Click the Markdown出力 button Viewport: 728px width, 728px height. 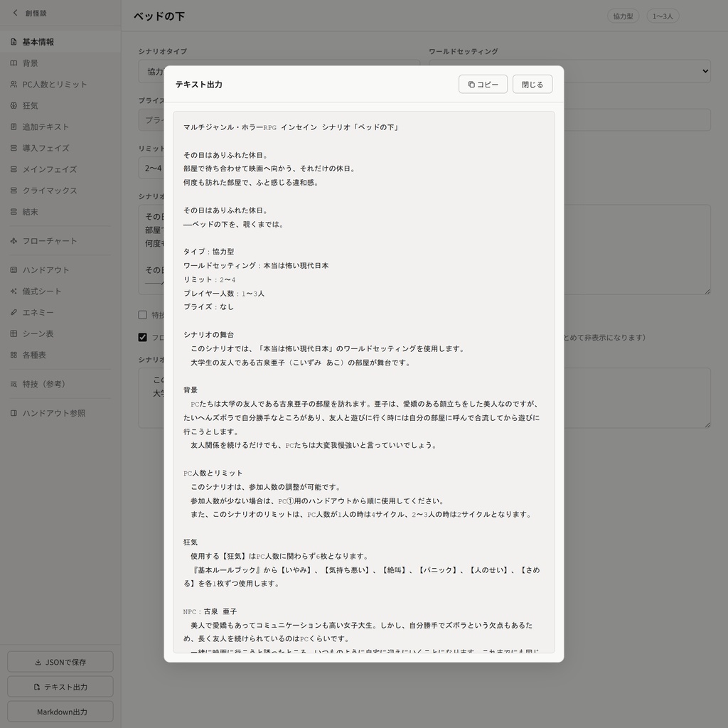coord(60,711)
